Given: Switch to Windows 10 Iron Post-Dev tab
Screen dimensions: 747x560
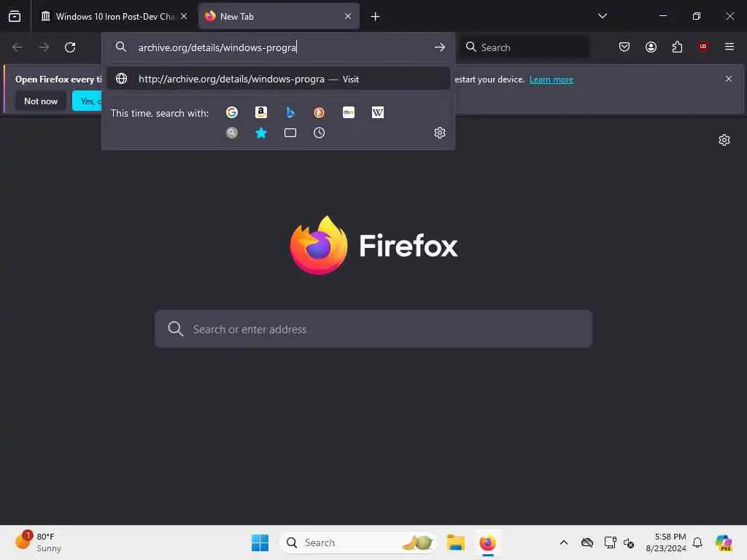Looking at the screenshot, I should [115, 16].
